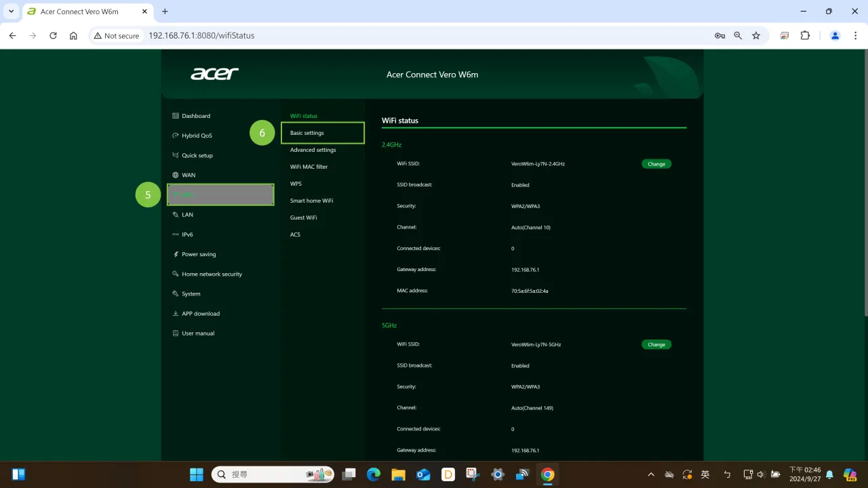Change the 2.4GHz WiFi SSID
The height and width of the screenshot is (488, 868).
click(656, 163)
